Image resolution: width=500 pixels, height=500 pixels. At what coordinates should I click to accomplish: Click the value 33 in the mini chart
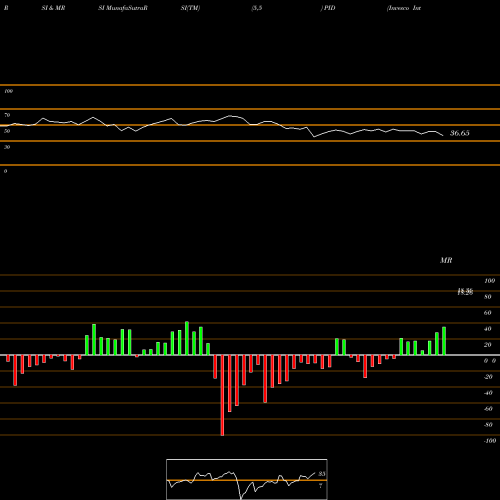point(322,474)
